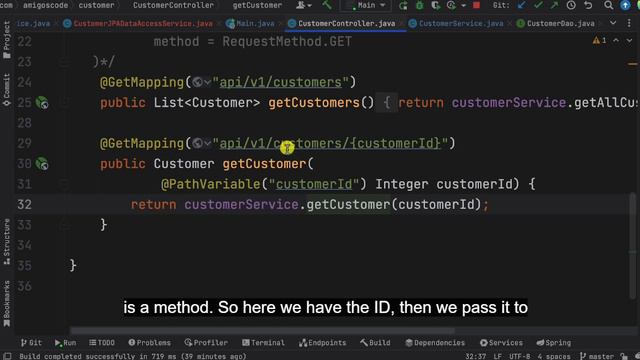This screenshot has width=640, height=360.
Task: Click the Profile run icon
Action: click(x=451, y=5)
